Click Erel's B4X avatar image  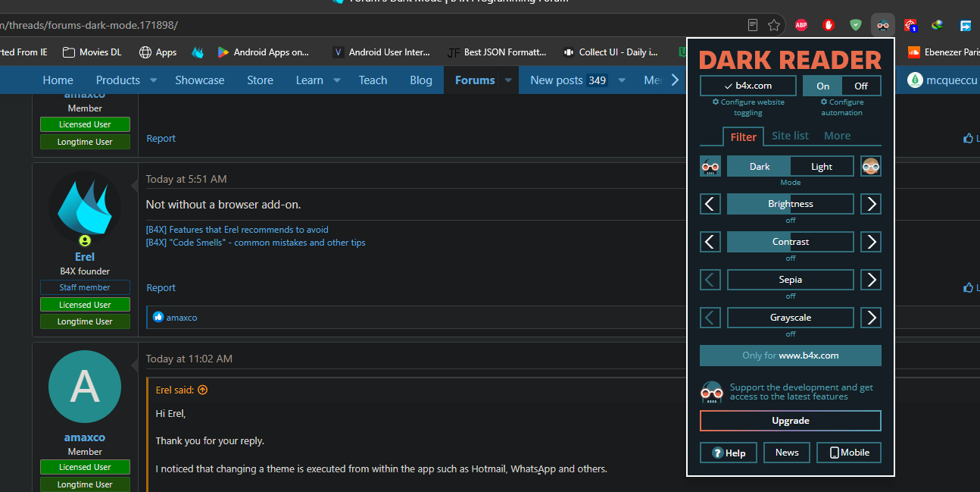(x=85, y=208)
